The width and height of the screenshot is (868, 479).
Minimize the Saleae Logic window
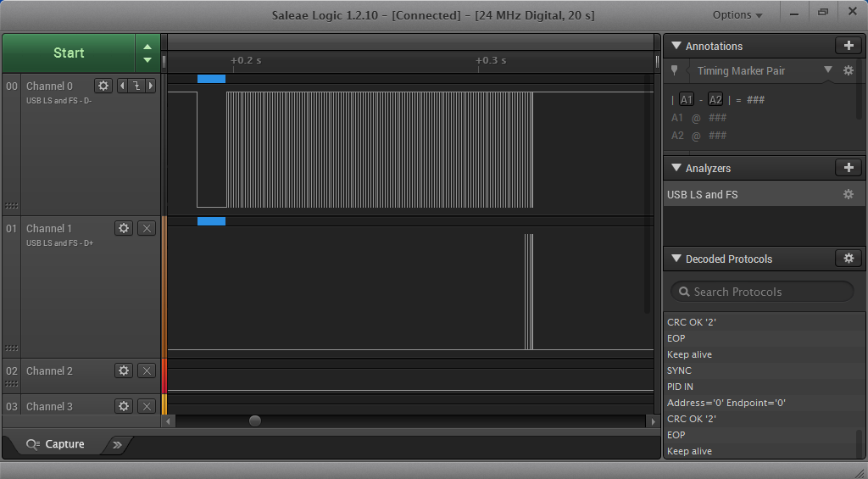pyautogui.click(x=793, y=14)
